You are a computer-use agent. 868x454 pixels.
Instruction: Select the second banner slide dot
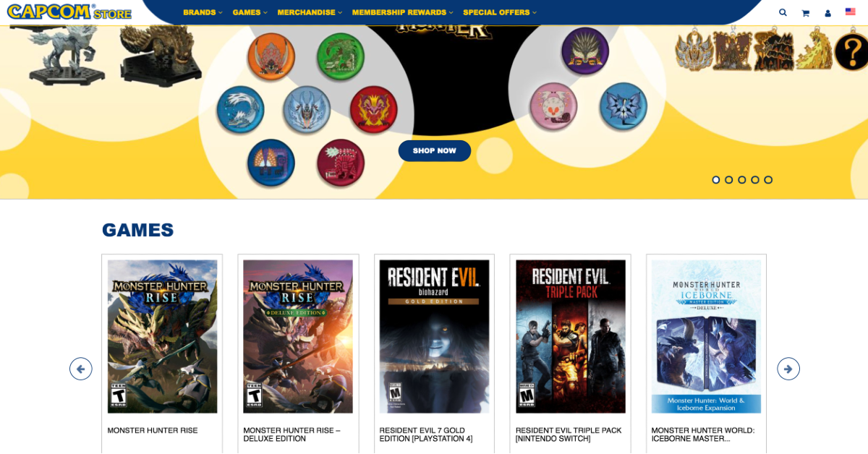729,180
